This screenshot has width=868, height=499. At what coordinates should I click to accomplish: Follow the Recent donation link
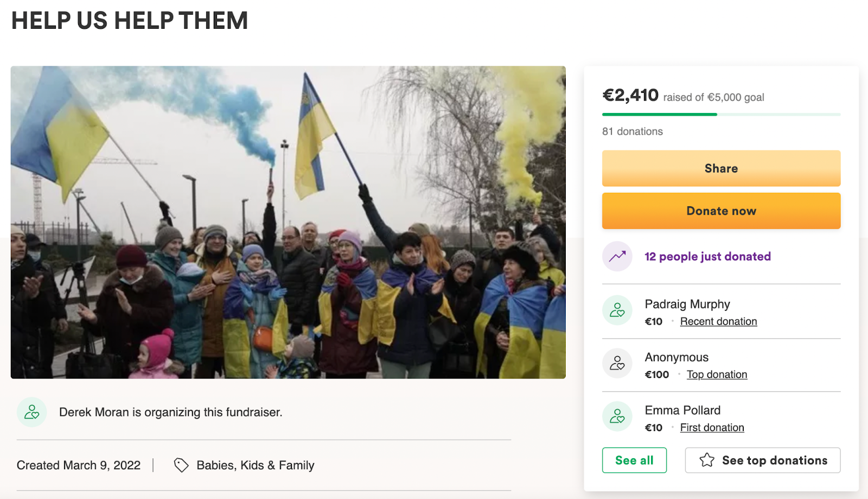coord(718,321)
